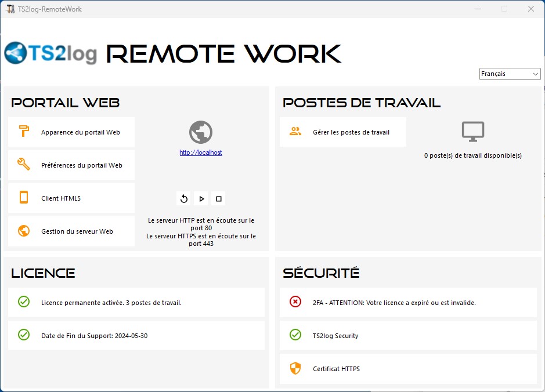Open the TS2log Security row

click(x=408, y=335)
